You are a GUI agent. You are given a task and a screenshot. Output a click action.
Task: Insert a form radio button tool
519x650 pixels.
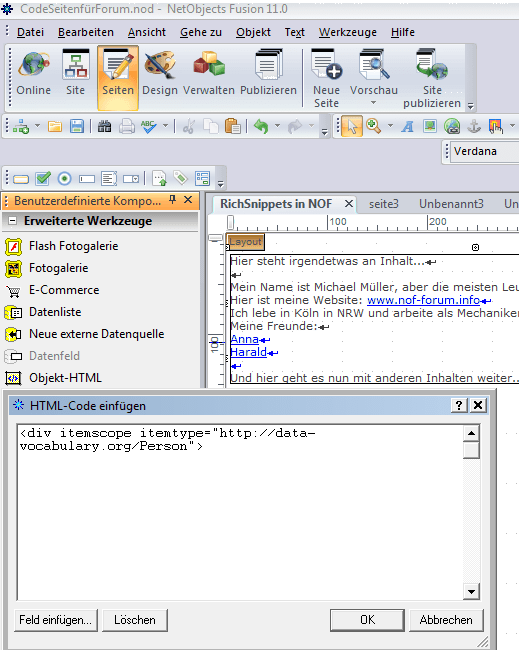[64, 179]
